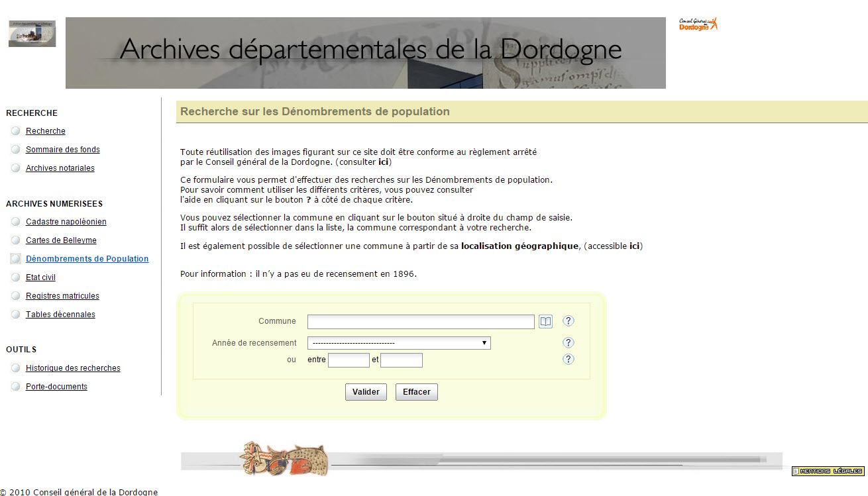Open Archives notariales section
This screenshot has width=868, height=496.
(60, 168)
